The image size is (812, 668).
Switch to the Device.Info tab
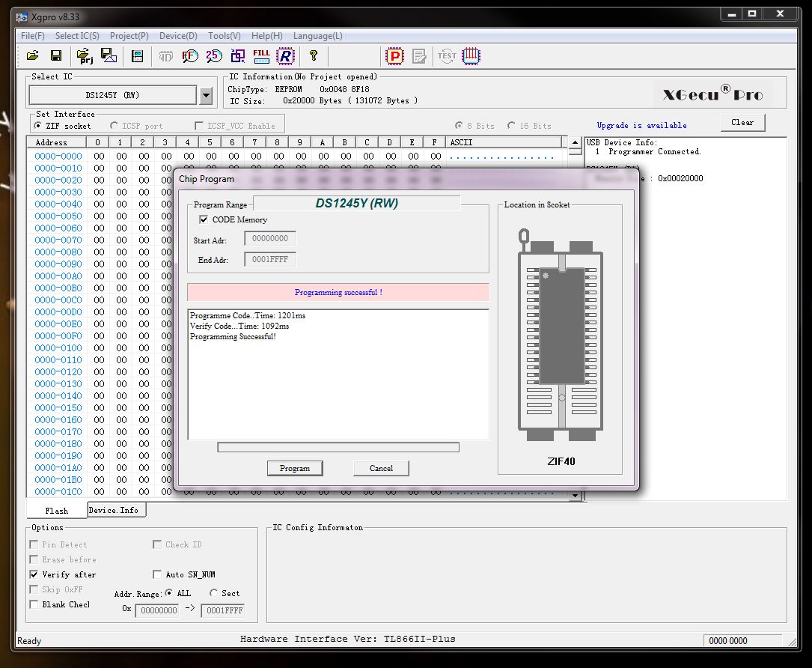click(x=116, y=510)
